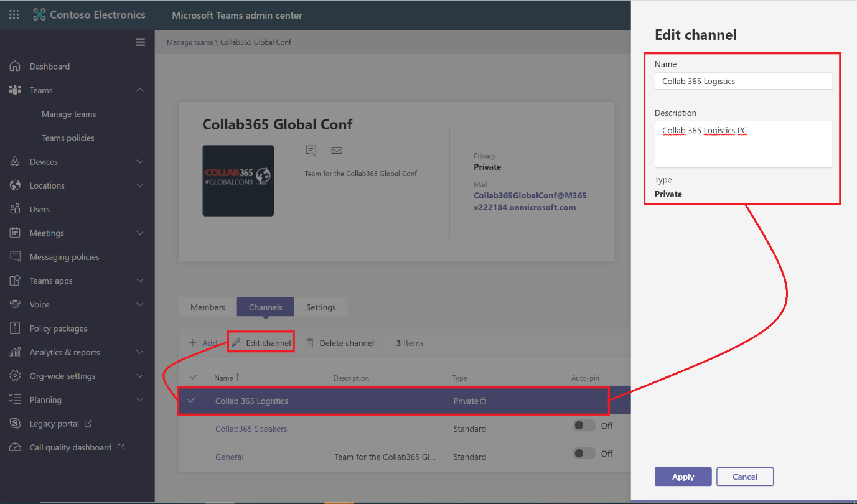
Task: Click the Edit channel command
Action: [261, 342]
